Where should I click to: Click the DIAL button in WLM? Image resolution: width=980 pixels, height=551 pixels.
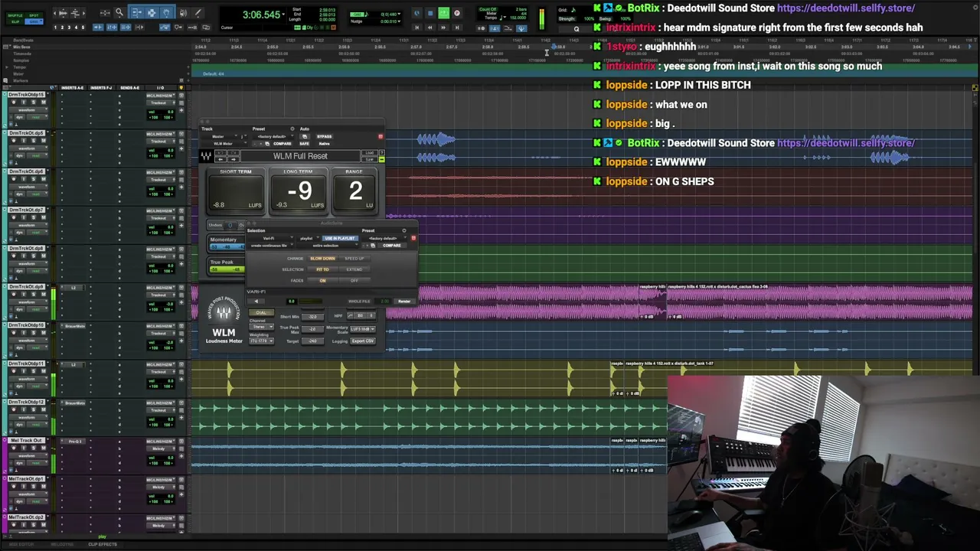pyautogui.click(x=261, y=312)
